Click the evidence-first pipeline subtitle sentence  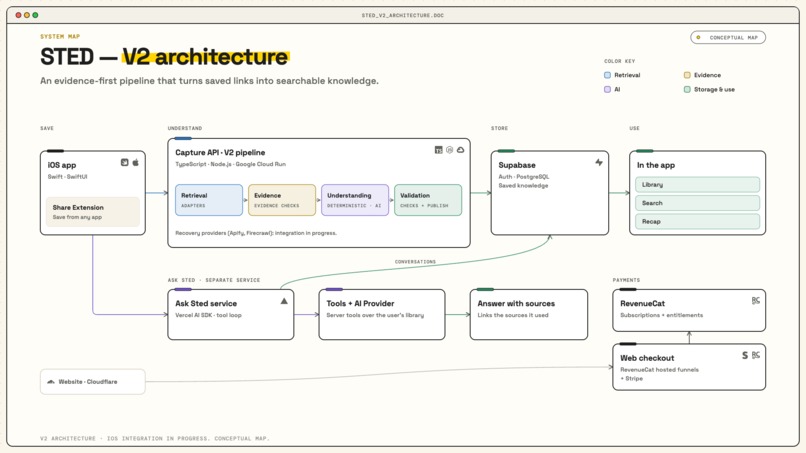pos(209,81)
